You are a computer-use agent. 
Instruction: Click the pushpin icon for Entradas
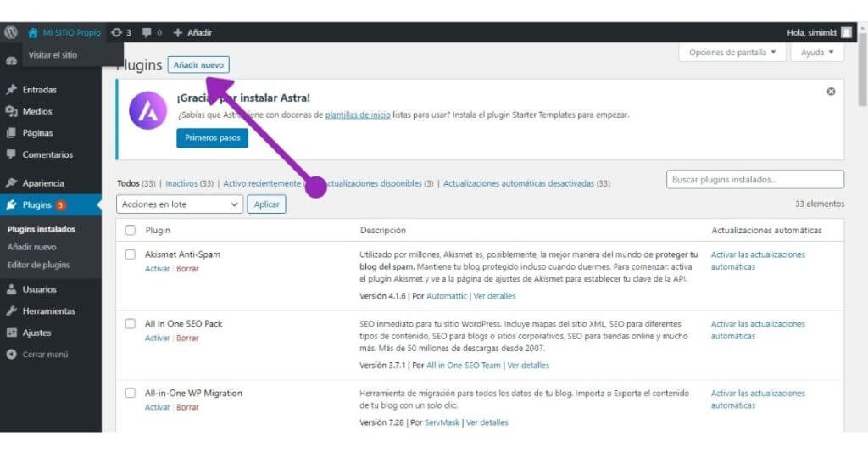click(x=11, y=90)
